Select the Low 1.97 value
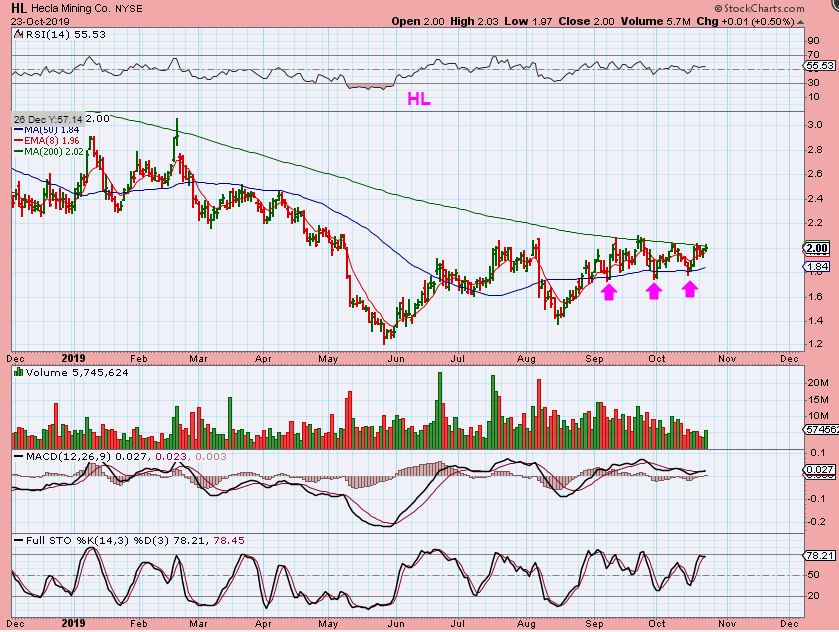Screen dimensions: 839x632 click(x=529, y=21)
